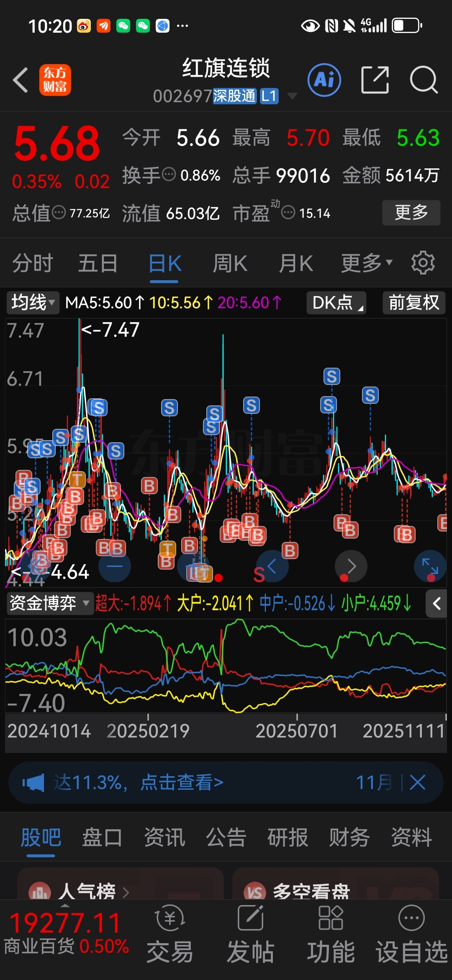Tap 达11.3%,点击查看 banner link
The image size is (452, 980).
coord(139,782)
